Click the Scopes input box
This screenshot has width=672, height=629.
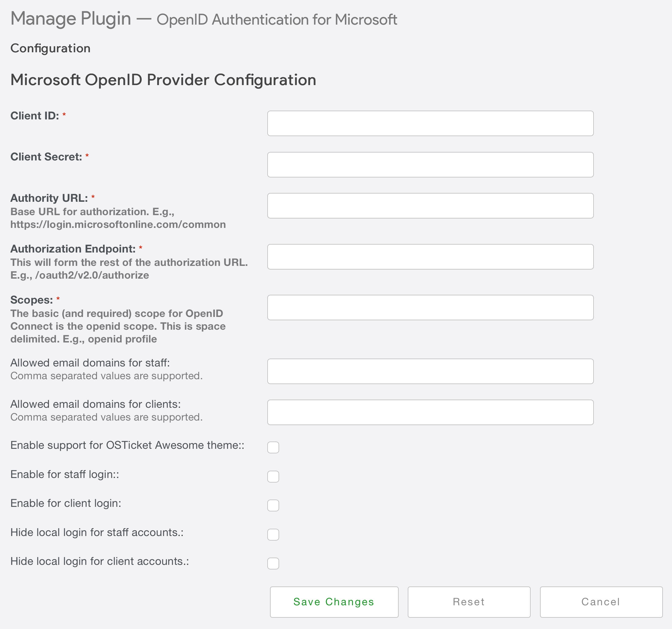pyautogui.click(x=430, y=308)
